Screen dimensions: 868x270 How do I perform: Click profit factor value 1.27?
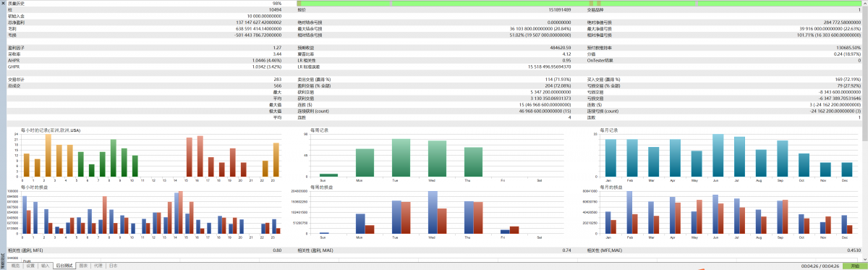coord(278,47)
